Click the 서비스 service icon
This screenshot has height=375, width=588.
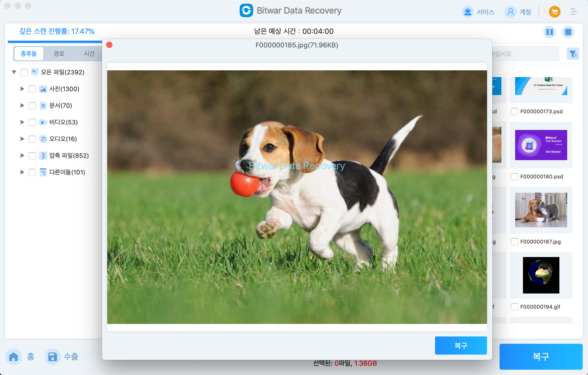[x=467, y=11]
